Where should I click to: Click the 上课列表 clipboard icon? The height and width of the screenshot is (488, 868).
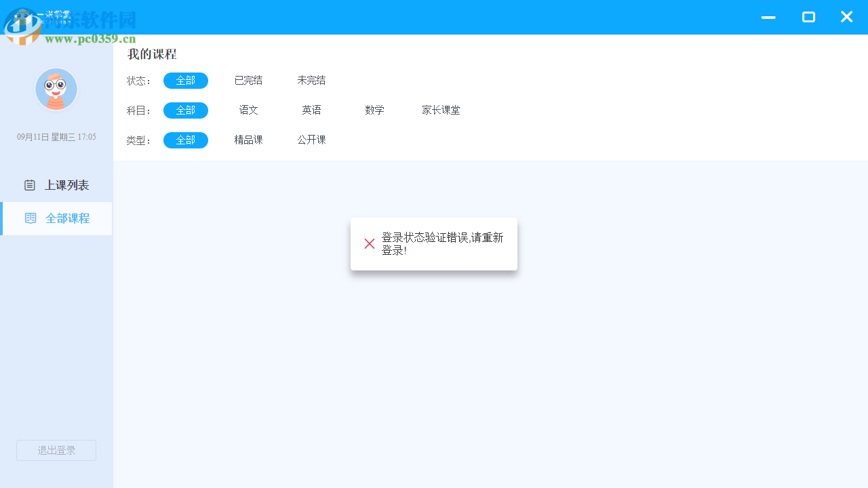(30, 185)
